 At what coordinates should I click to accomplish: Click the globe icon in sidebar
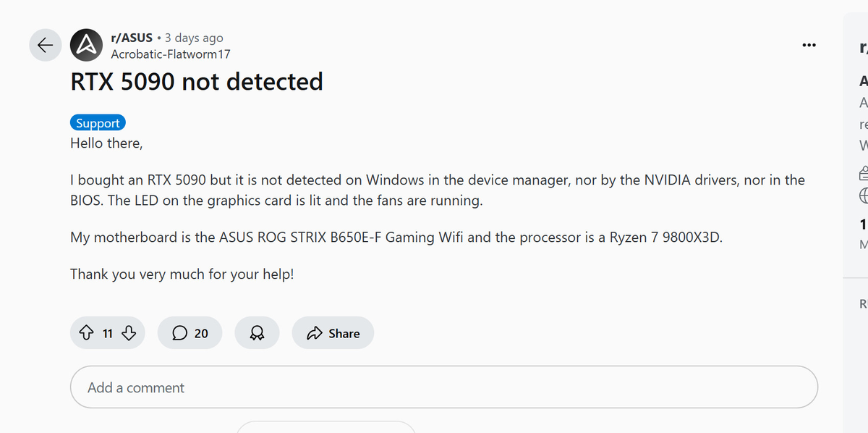864,196
